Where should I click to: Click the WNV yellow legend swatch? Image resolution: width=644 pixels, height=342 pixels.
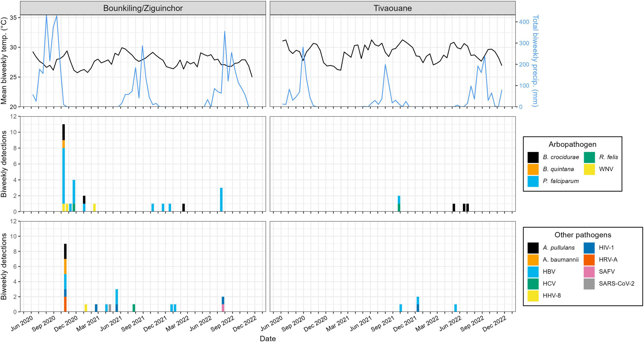point(589,169)
